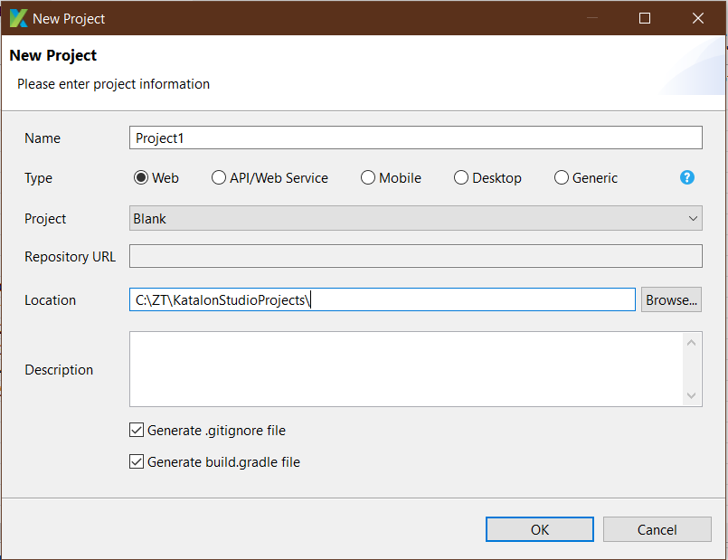Screen dimensions: 728x560
Task: Click the Repository URL field
Action: (x=415, y=256)
